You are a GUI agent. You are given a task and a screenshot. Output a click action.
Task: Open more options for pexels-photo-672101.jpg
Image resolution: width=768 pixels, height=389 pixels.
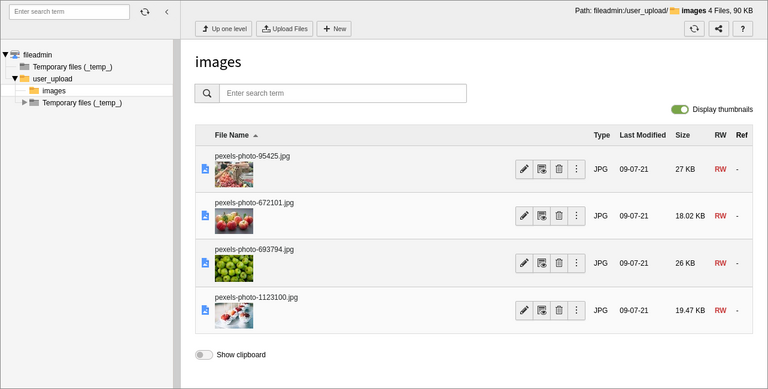(576, 216)
